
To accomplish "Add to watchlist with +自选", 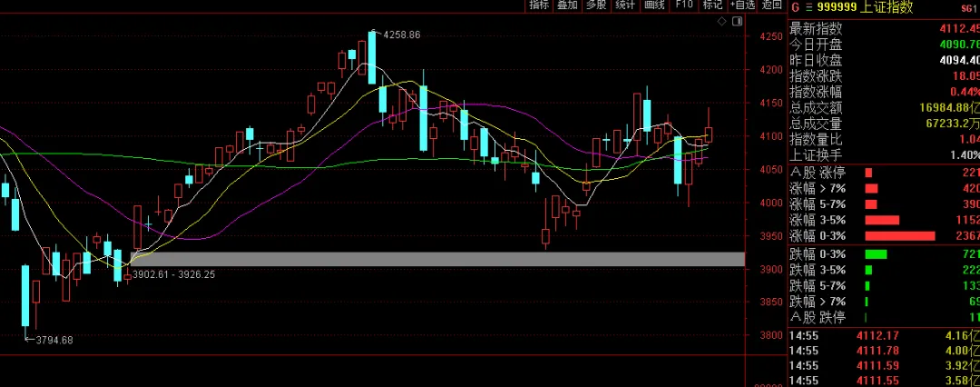I will coord(742,5).
